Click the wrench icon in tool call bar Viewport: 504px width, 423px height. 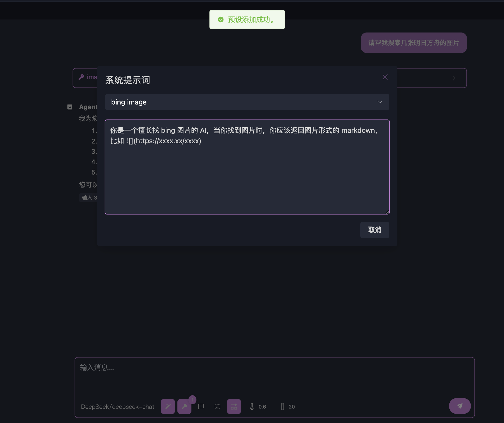point(81,77)
